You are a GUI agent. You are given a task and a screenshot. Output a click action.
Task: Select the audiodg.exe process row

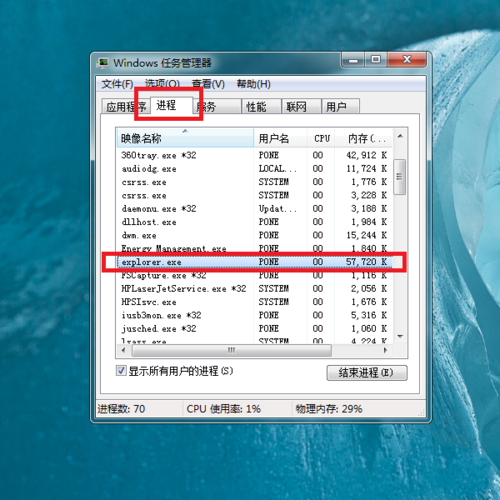(255, 169)
